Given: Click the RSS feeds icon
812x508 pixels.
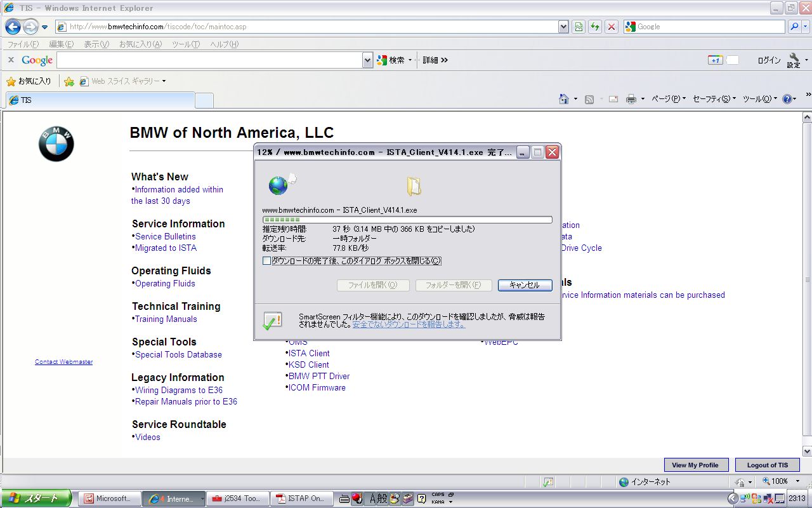Looking at the screenshot, I should 589,99.
